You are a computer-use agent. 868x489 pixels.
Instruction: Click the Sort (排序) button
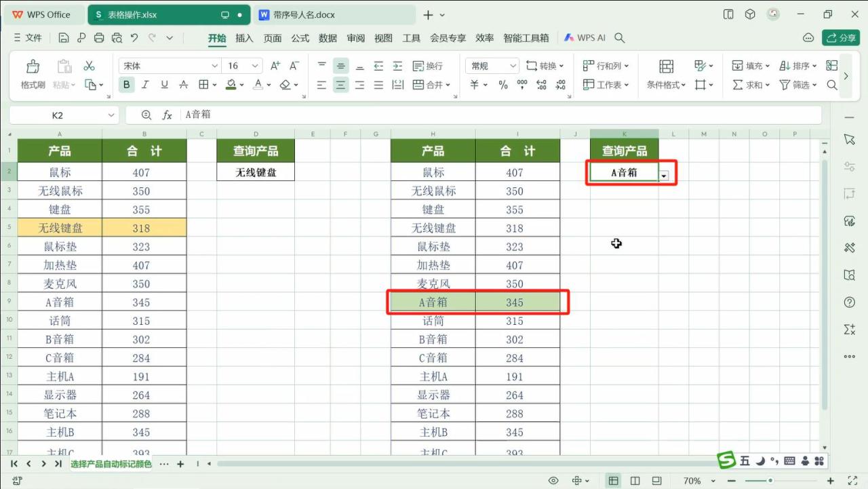pyautogui.click(x=798, y=66)
